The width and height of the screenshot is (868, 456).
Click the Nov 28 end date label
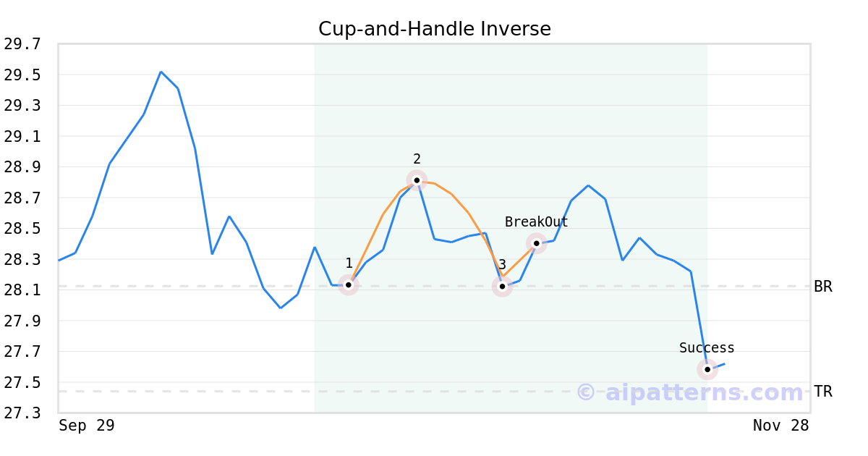click(x=781, y=426)
